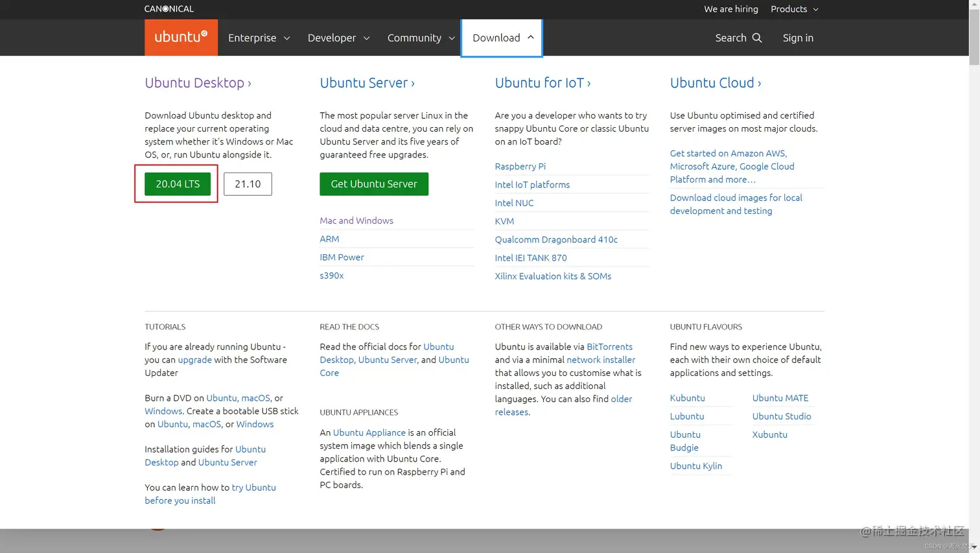Viewport: 980px width, 553px height.
Task: Open the Intel NUC link
Action: click(514, 203)
